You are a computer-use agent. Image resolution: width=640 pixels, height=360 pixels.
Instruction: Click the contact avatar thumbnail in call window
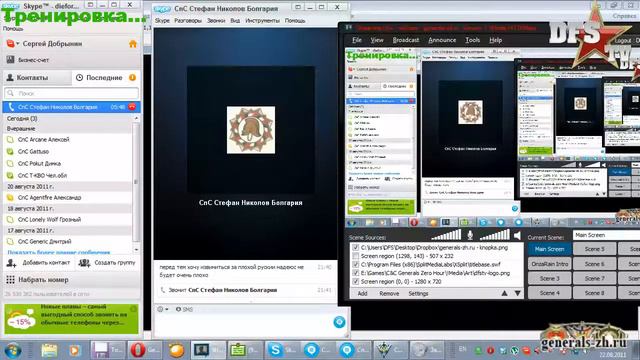click(x=251, y=130)
